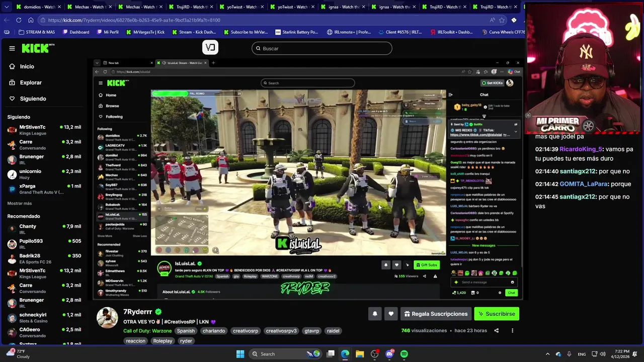The height and width of the screenshot is (362, 644).
Task: Open schneckyirl recommended channel
Action: click(x=44, y=318)
